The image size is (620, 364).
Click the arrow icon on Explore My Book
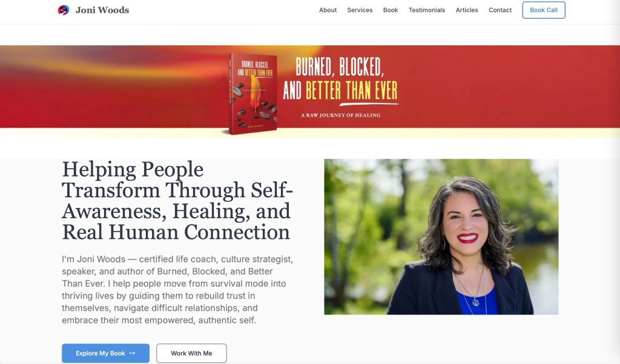[x=132, y=353]
